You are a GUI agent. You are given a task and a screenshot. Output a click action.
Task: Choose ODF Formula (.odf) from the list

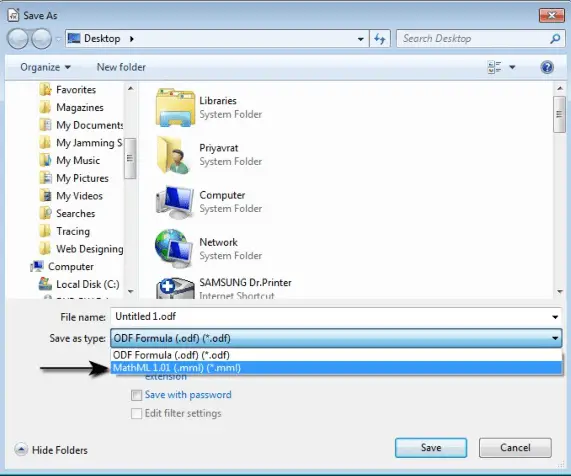(336, 355)
